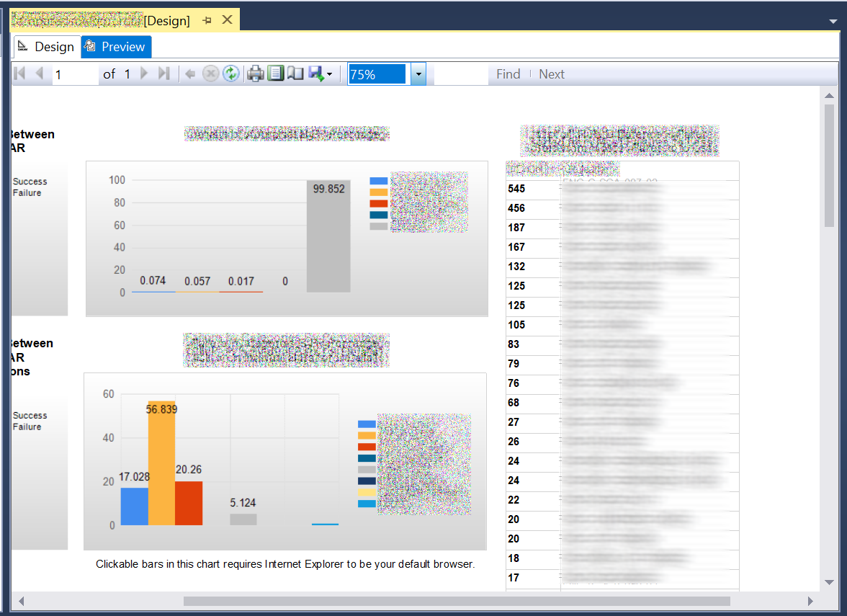Click the gray 5.124 bar
The height and width of the screenshot is (616, 847).
(243, 519)
